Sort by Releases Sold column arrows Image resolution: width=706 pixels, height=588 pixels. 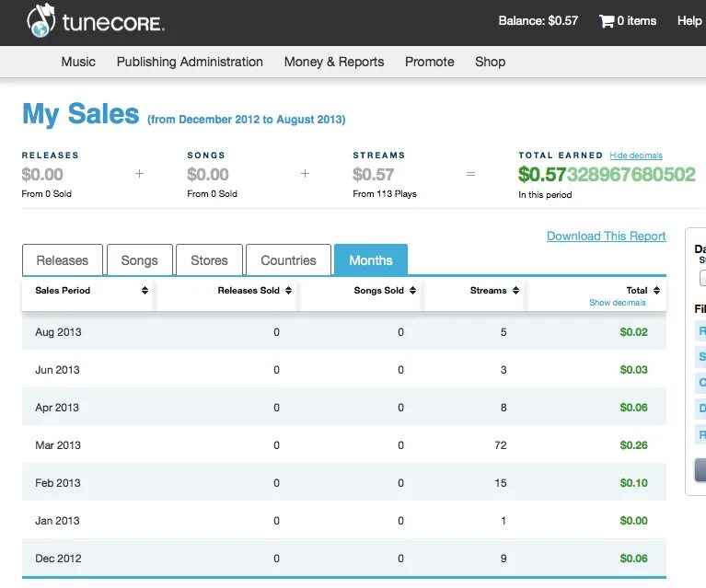coord(288,291)
